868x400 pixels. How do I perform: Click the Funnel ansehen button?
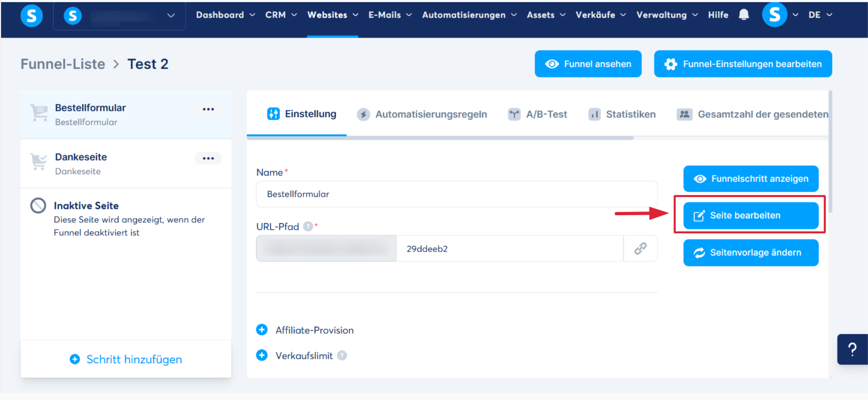[x=588, y=64]
